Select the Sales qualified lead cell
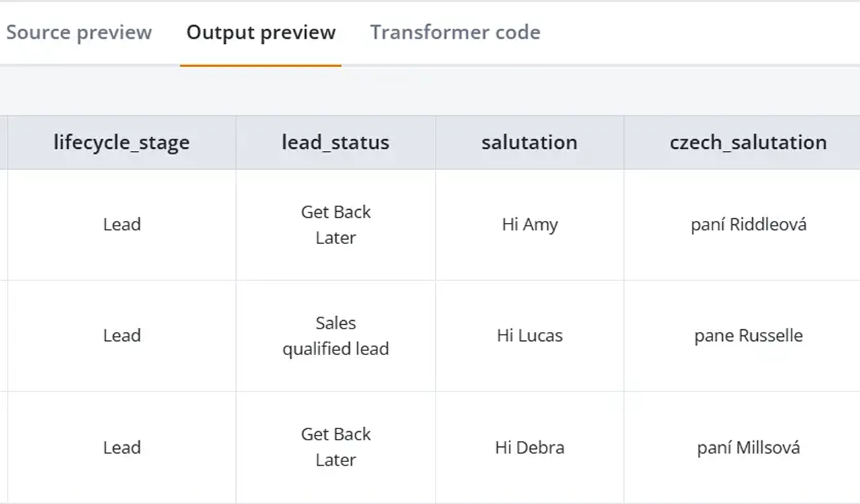 pos(335,336)
